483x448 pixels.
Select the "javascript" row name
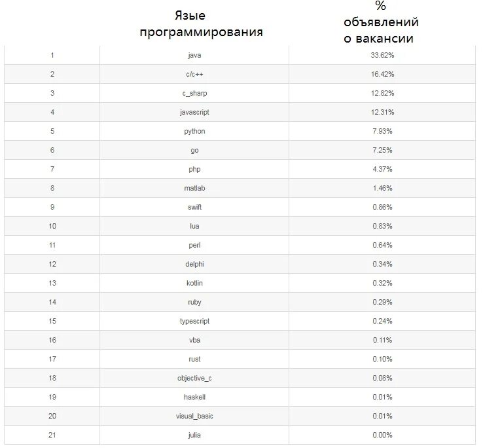(x=194, y=112)
